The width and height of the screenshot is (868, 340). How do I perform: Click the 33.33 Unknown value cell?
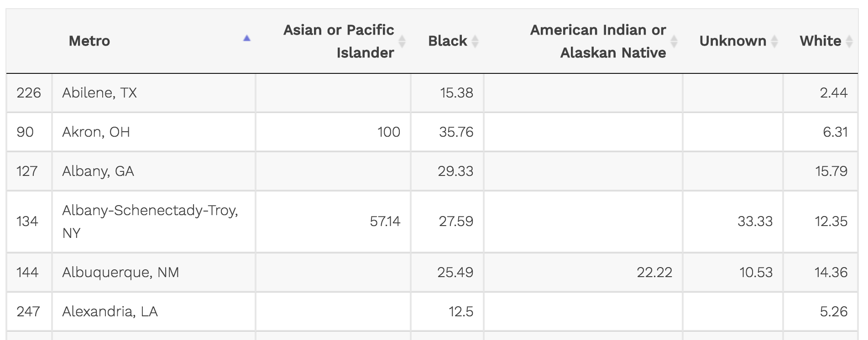755,222
